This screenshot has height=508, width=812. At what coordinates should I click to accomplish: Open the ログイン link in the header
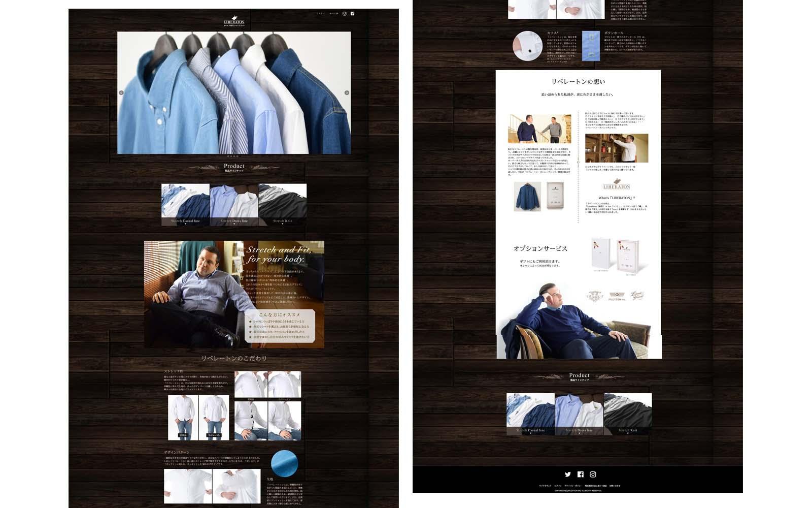point(320,14)
